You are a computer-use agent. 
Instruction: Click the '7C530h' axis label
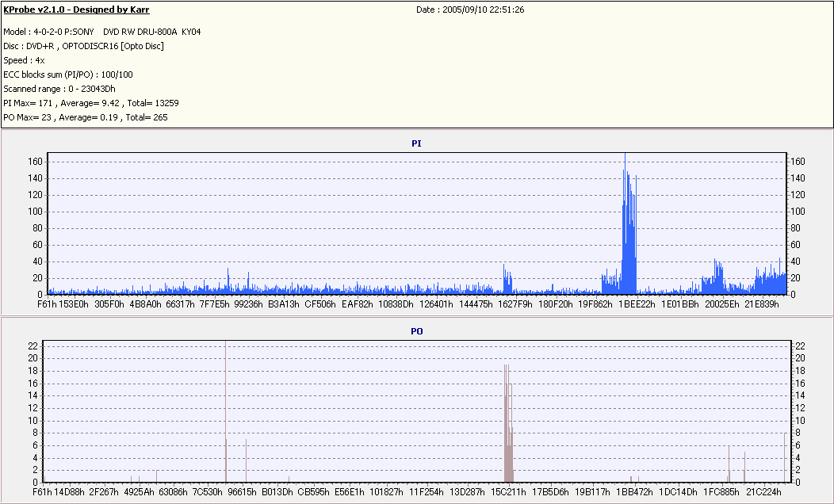[208, 492]
